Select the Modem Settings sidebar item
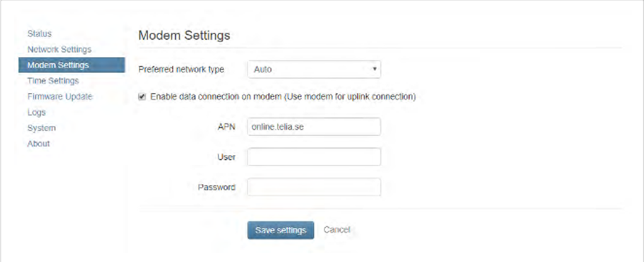Image resolution: width=644 pixels, height=262 pixels. click(71, 65)
